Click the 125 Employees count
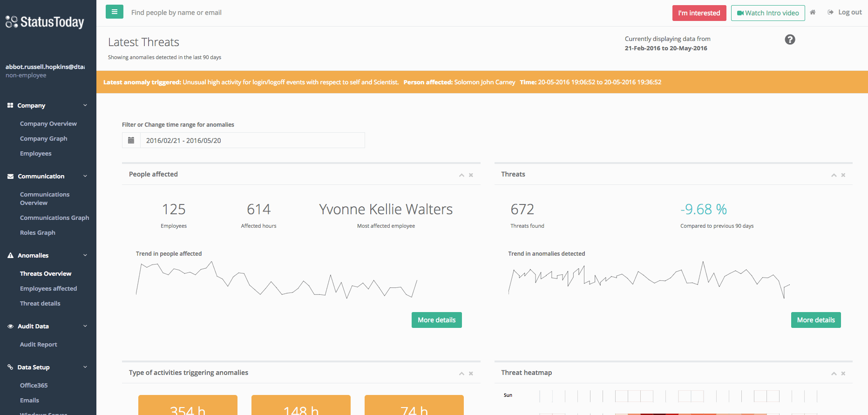Screen dimensions: 868x415 click(x=174, y=210)
